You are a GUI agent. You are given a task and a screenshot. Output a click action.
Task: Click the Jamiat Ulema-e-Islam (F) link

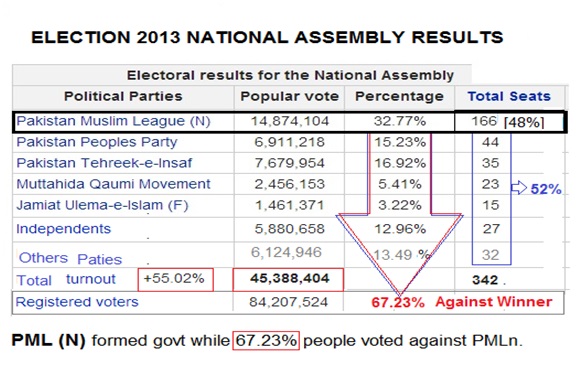(x=102, y=205)
